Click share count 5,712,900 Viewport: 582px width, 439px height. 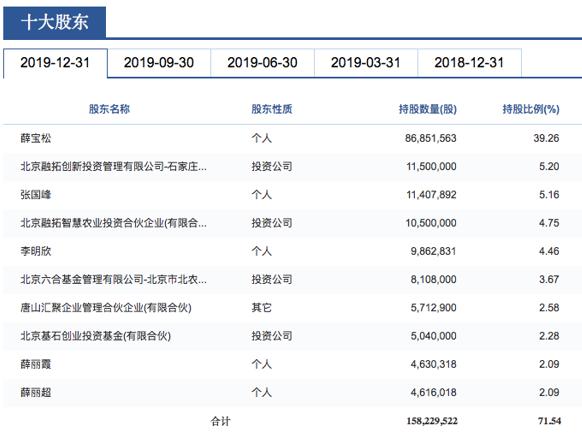[433, 308]
